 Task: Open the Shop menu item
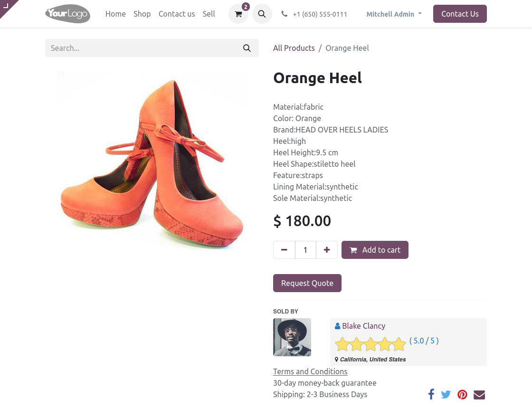point(142,14)
